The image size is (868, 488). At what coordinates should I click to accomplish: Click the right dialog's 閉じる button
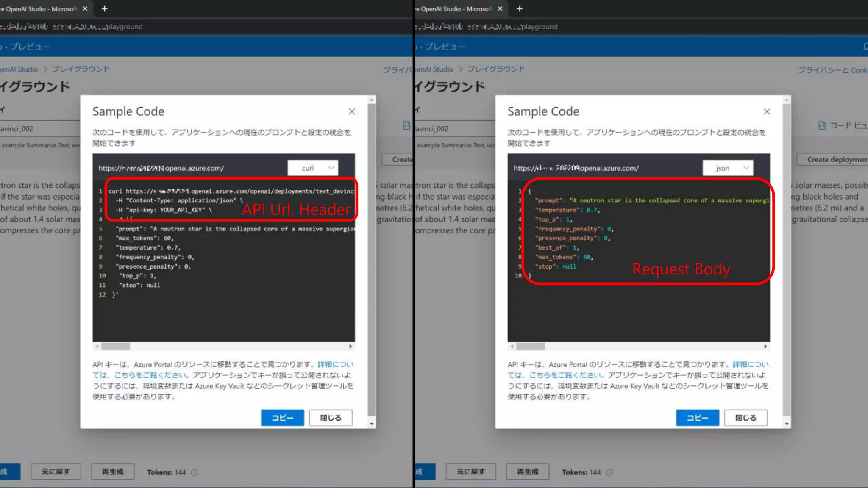click(x=746, y=418)
